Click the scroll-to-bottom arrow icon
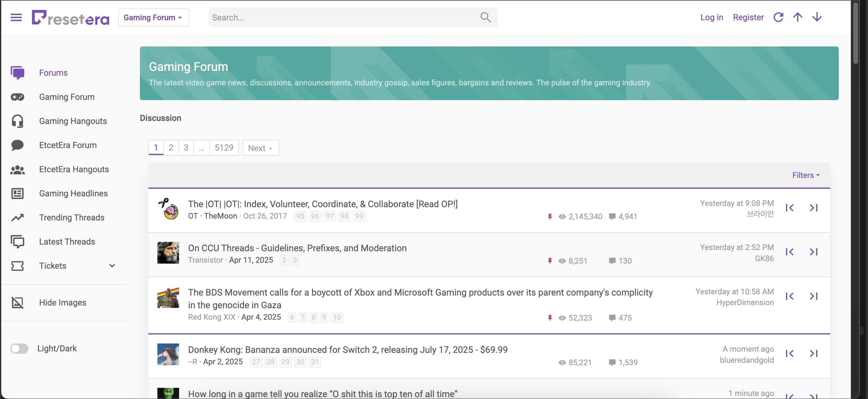The width and height of the screenshot is (868, 399). click(817, 17)
